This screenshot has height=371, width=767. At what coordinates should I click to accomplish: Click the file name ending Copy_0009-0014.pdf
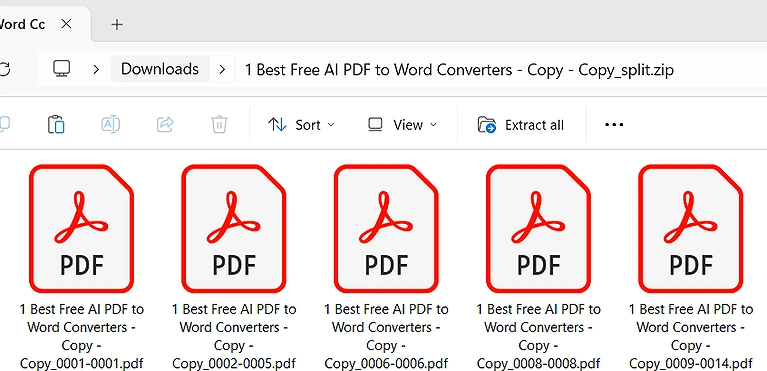[x=690, y=336]
